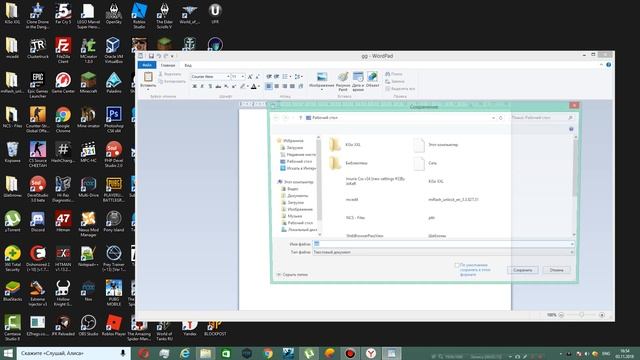Click the zoom out minus button
This screenshot has height=360, width=640.
561,315
